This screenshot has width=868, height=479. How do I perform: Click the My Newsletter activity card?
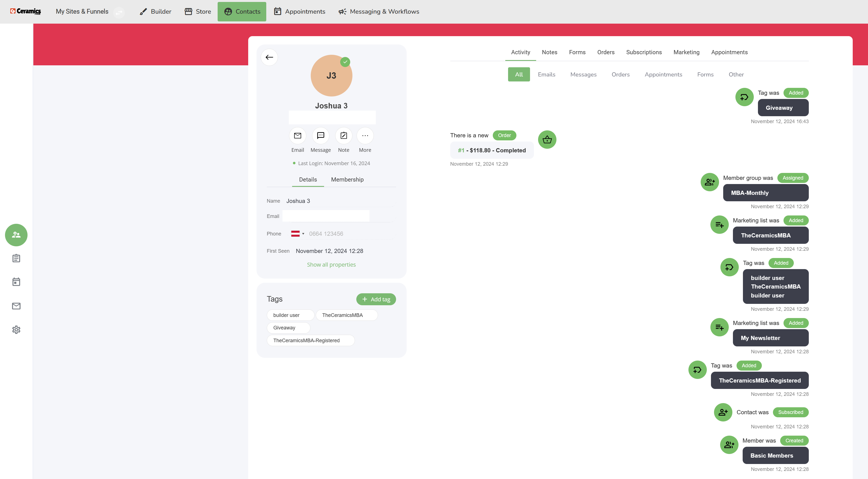[771, 338]
